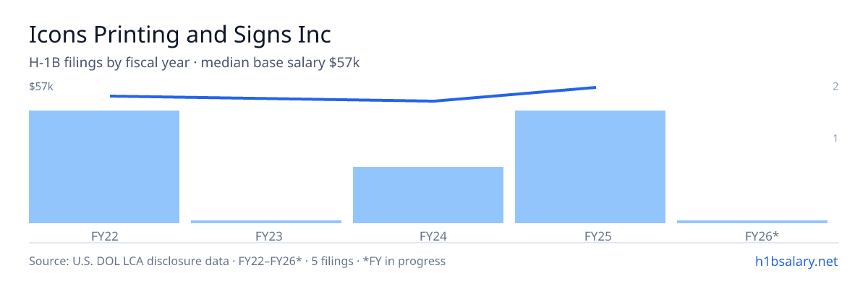Click the $57k salary axis label
This screenshot has height=289, width=868.
(x=41, y=87)
